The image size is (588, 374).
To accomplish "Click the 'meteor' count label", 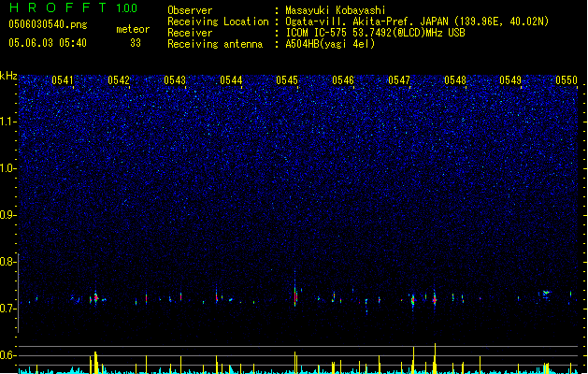I will coord(133,29).
